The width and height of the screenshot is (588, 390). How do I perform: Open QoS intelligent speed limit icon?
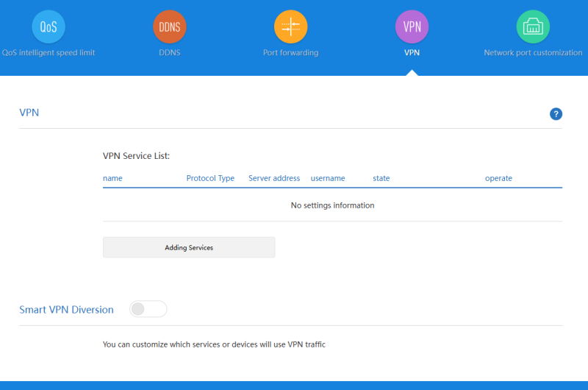49,26
